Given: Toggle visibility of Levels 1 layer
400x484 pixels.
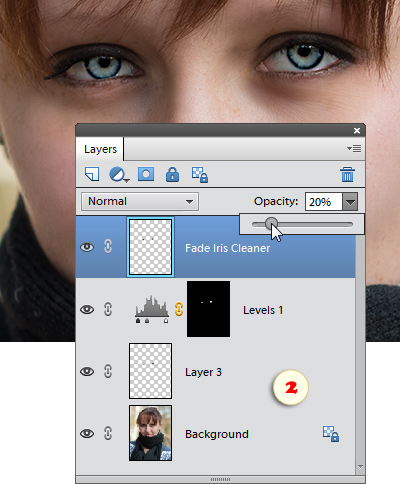Looking at the screenshot, I should tap(87, 309).
